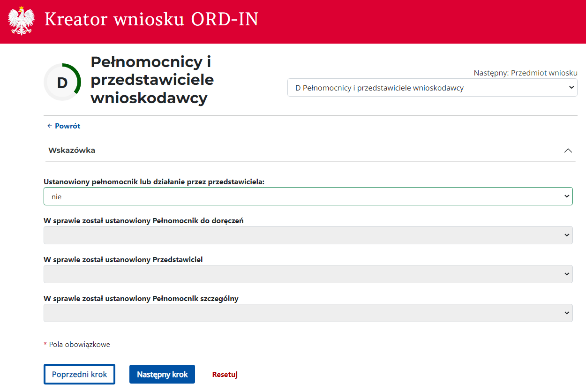
Task: Click the 'Kreator wniosku ORD-IN' header title
Action: pyautogui.click(x=151, y=20)
